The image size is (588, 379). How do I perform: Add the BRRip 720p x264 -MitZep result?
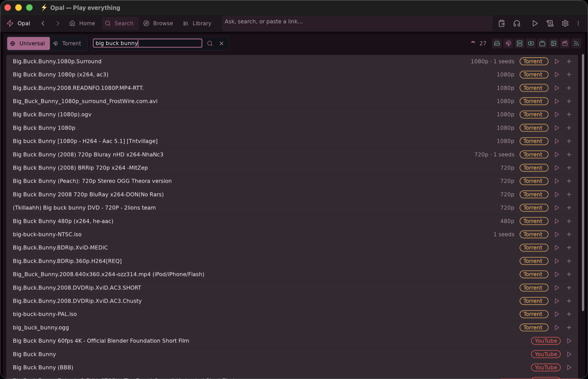pyautogui.click(x=569, y=168)
